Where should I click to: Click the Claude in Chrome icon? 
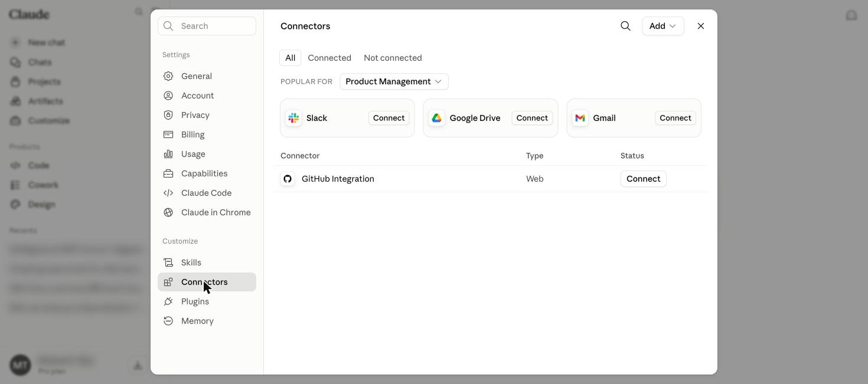coord(168,212)
